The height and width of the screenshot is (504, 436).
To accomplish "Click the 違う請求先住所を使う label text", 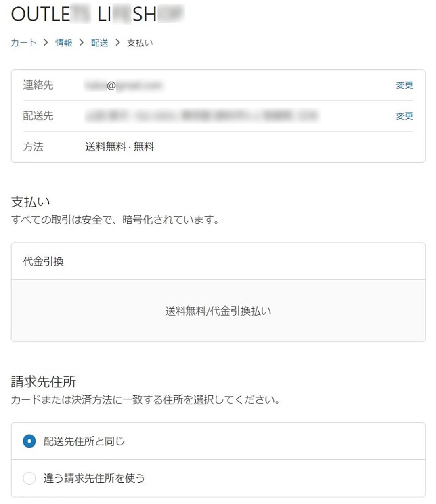I will tap(94, 479).
